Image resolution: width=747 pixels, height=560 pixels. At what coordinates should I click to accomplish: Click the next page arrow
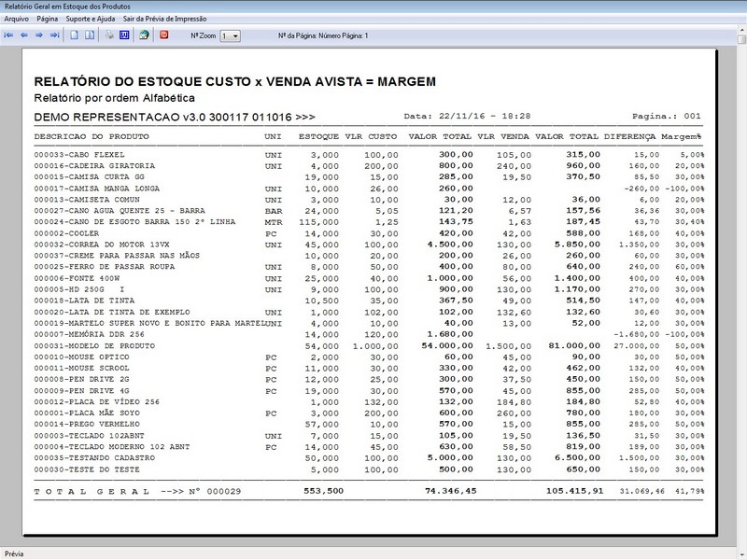(x=39, y=35)
